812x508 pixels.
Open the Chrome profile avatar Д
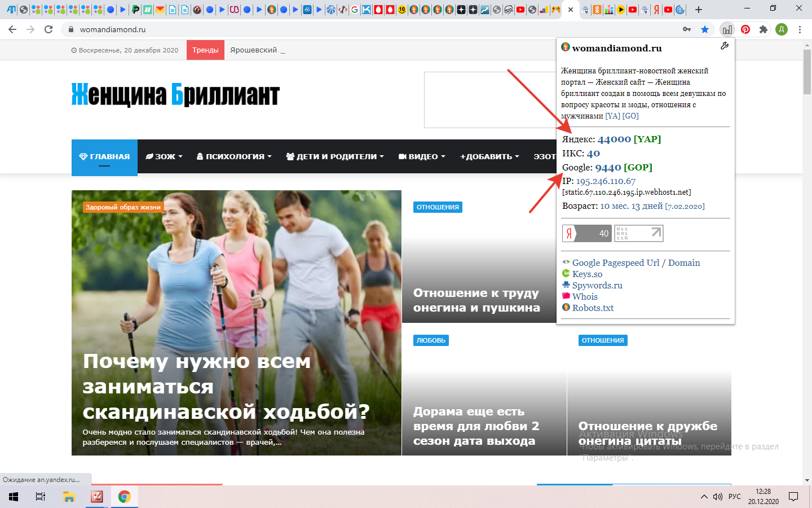pos(782,29)
